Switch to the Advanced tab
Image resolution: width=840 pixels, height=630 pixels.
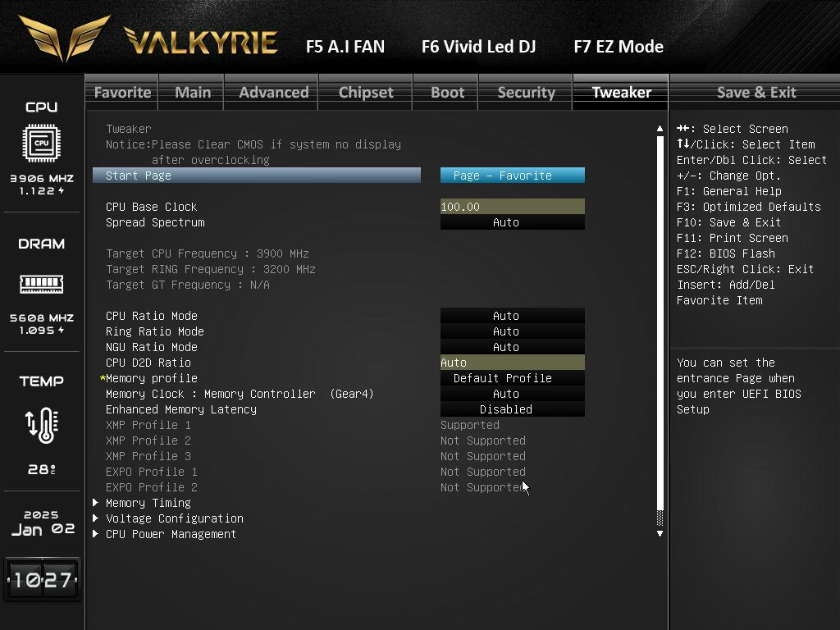point(273,93)
